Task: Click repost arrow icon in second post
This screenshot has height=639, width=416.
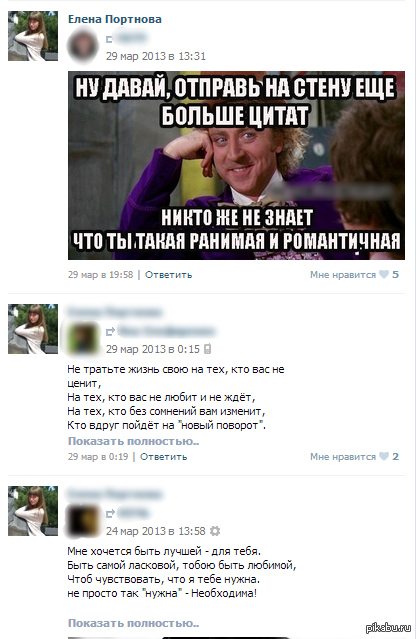Action: point(110,332)
